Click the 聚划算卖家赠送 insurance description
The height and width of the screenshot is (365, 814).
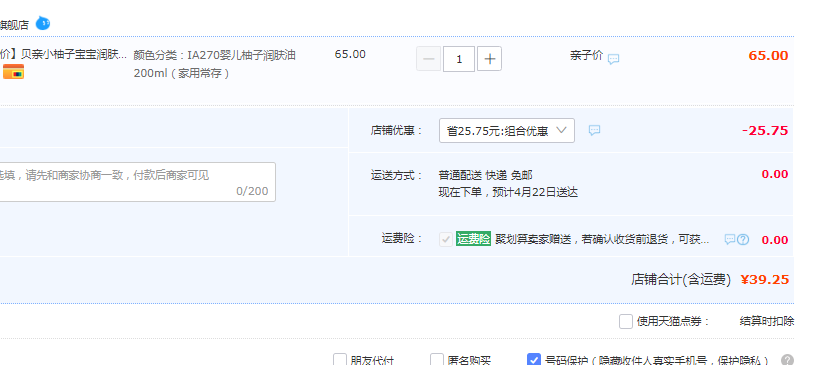602,239
